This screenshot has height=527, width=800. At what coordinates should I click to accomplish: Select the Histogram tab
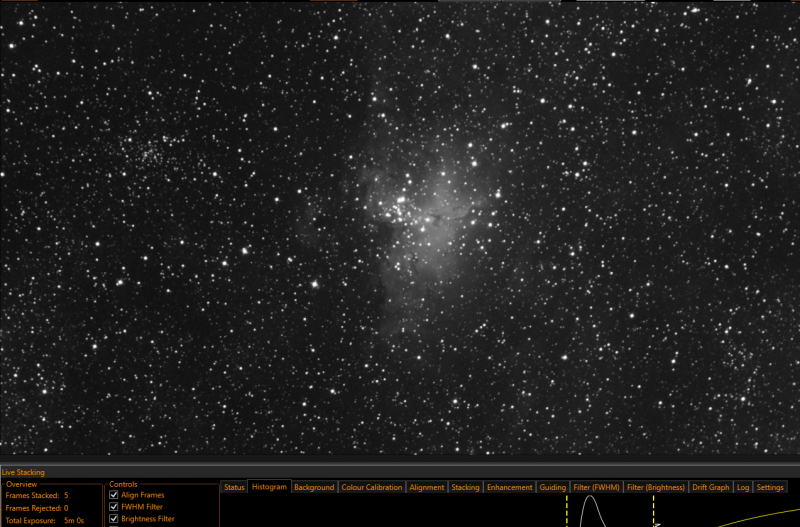(x=269, y=487)
